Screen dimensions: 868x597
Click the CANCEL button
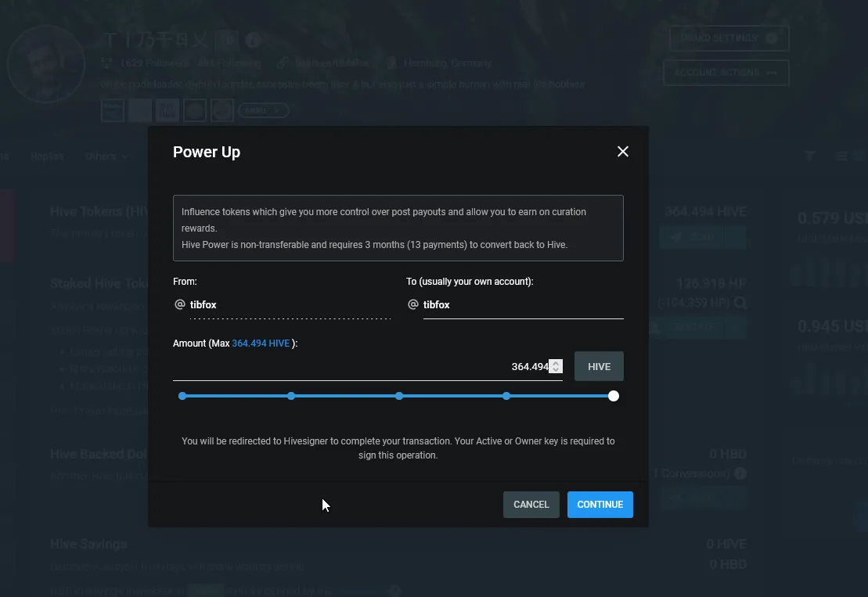pos(531,505)
